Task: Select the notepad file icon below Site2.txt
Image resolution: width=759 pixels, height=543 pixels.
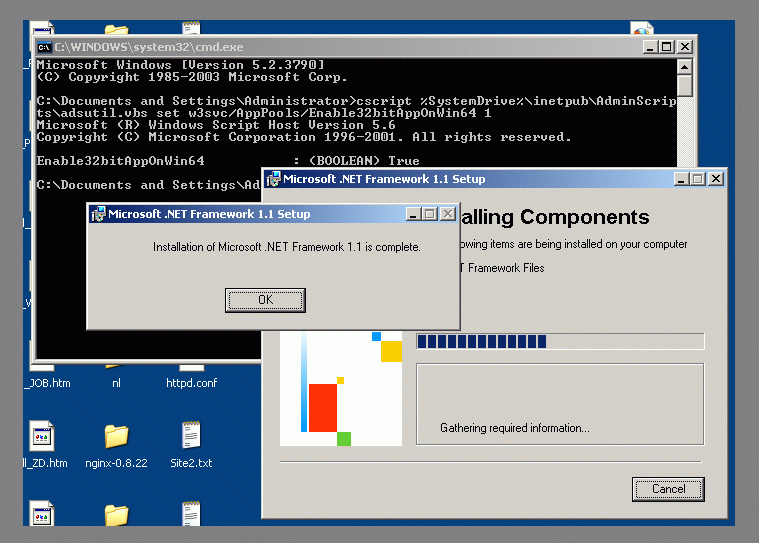Action: (x=191, y=513)
